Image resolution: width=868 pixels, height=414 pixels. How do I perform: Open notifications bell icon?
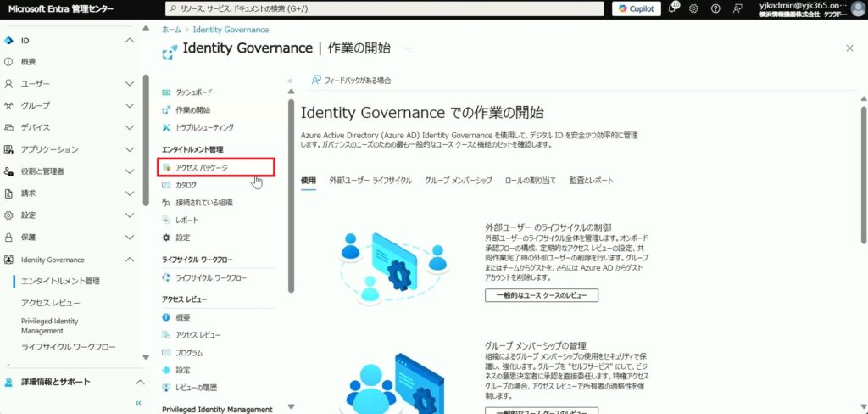tap(672, 8)
